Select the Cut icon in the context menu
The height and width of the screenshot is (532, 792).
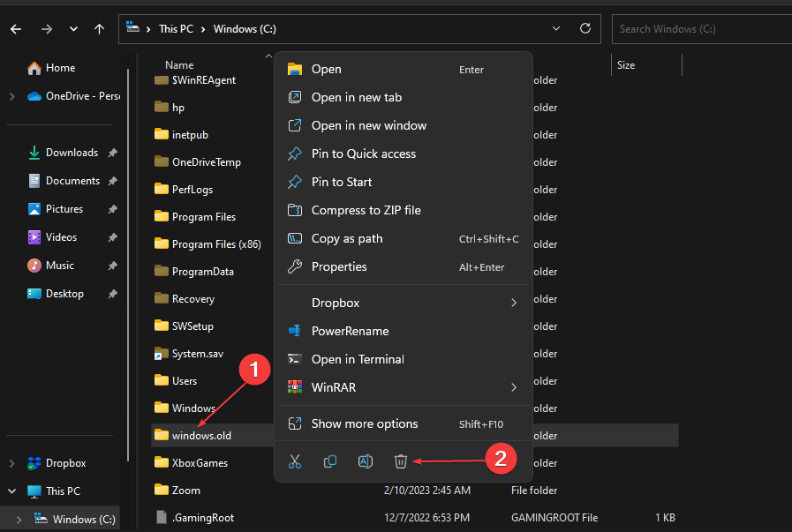295,461
